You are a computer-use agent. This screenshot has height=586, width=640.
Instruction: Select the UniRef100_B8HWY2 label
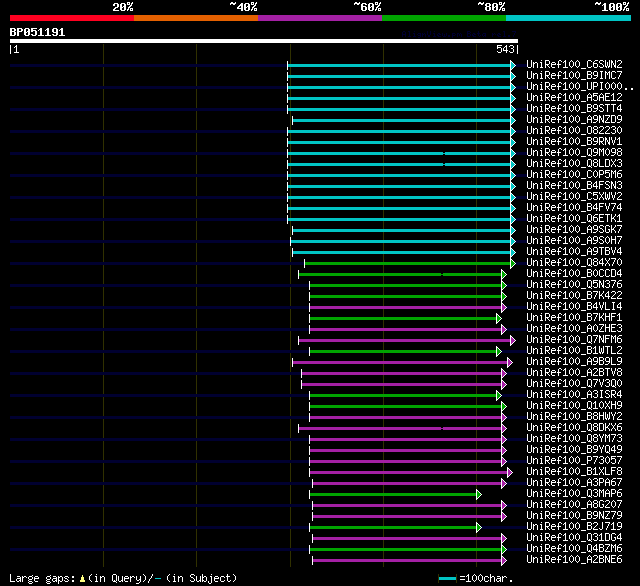tap(574, 417)
